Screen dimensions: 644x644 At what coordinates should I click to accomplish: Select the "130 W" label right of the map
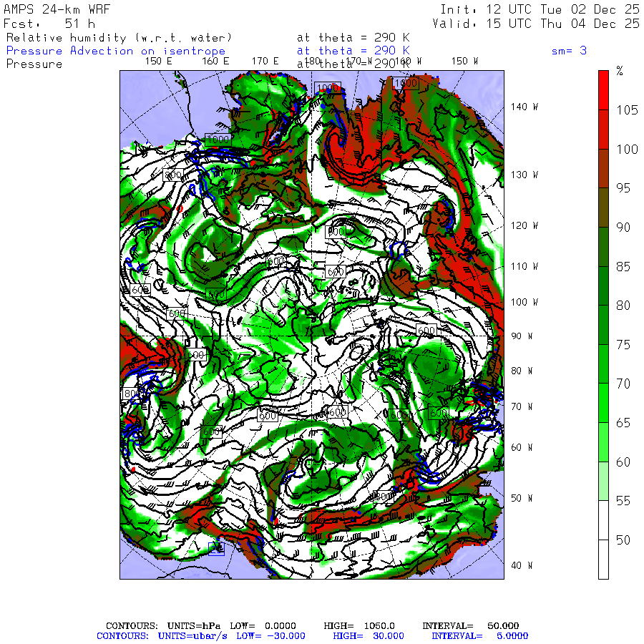tap(524, 175)
